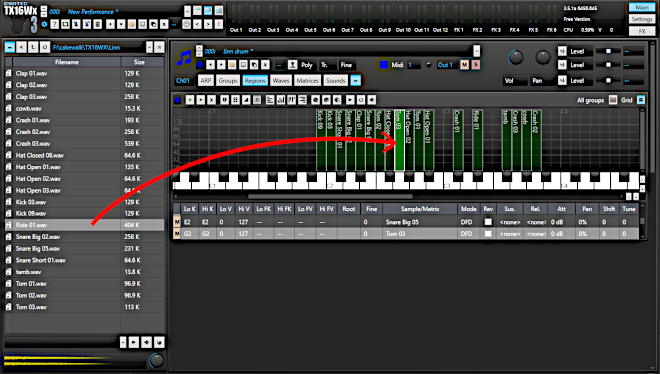Screen dimensions: 660x374
Task: Open the Settings page button
Action: 641,19
